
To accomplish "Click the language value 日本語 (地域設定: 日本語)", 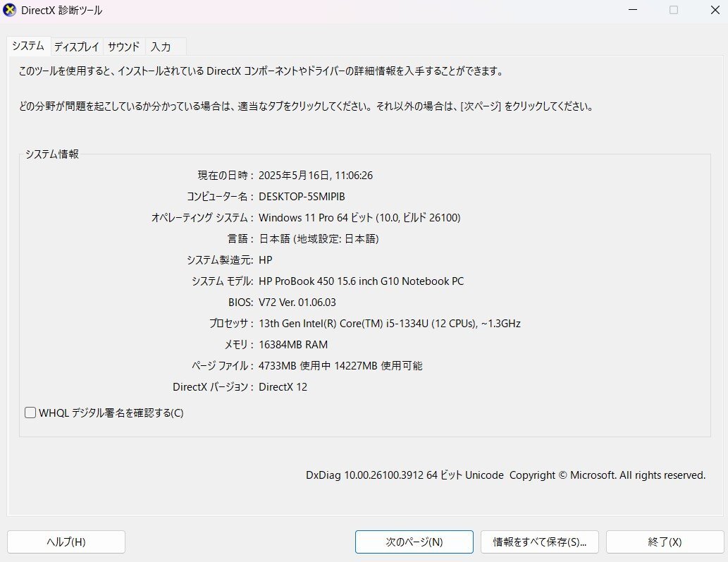I will point(319,239).
